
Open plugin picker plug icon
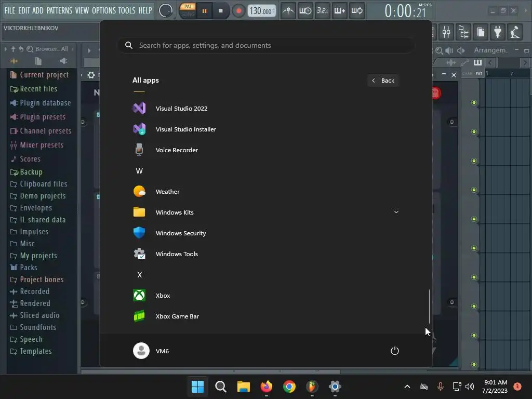pyautogui.click(x=498, y=32)
